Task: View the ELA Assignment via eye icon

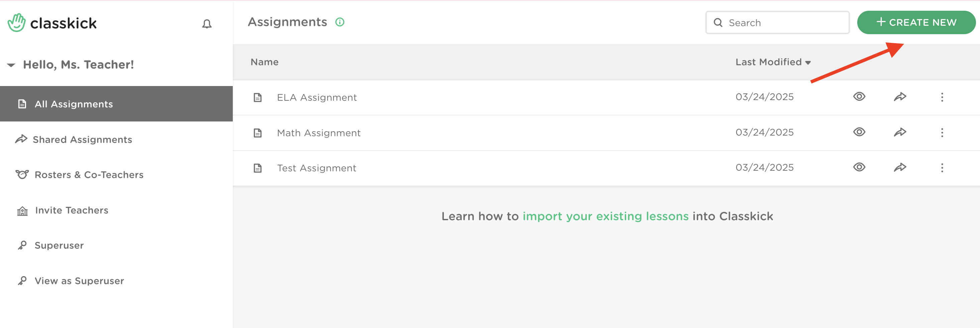Action: (859, 97)
